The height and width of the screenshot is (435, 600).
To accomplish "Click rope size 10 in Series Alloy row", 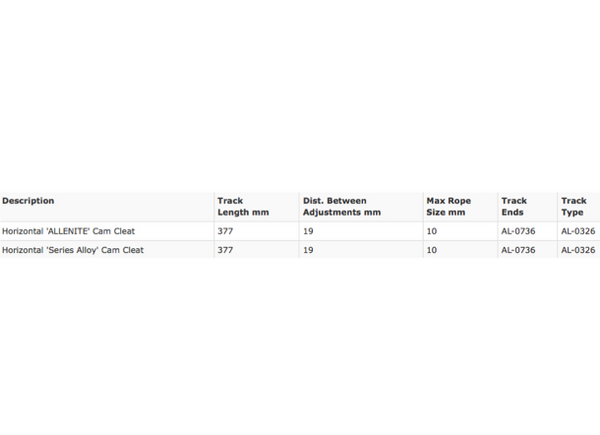I will pyautogui.click(x=432, y=250).
